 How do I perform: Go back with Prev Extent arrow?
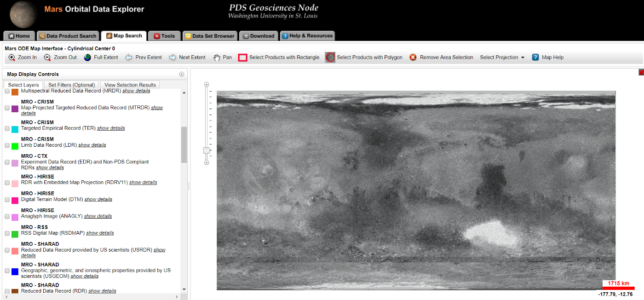129,58
